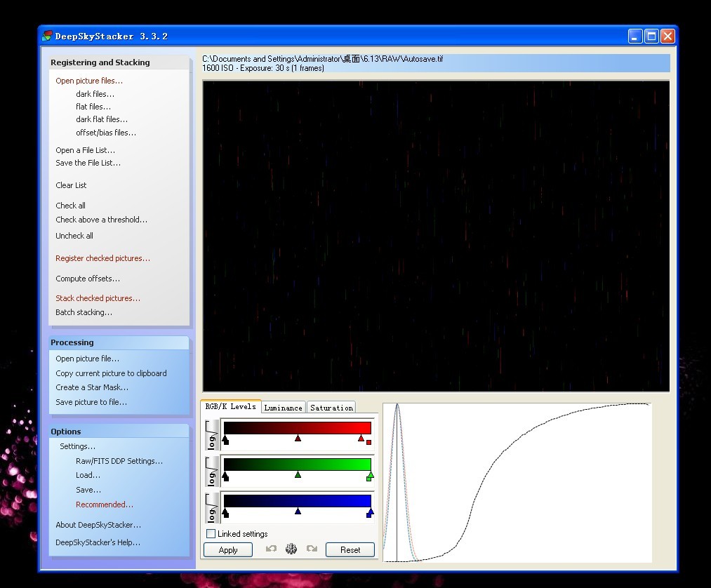The image size is (711, 588).
Task: Click the stacked image preview area
Action: tap(436, 236)
